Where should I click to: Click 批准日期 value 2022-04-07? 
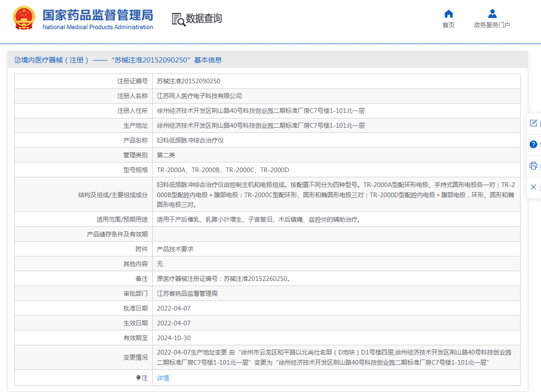tap(174, 309)
